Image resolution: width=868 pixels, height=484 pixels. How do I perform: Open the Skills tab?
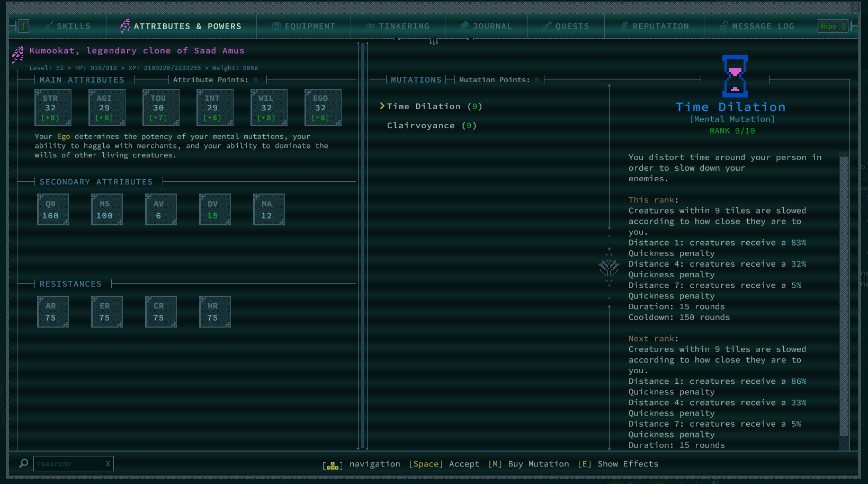pyautogui.click(x=68, y=27)
